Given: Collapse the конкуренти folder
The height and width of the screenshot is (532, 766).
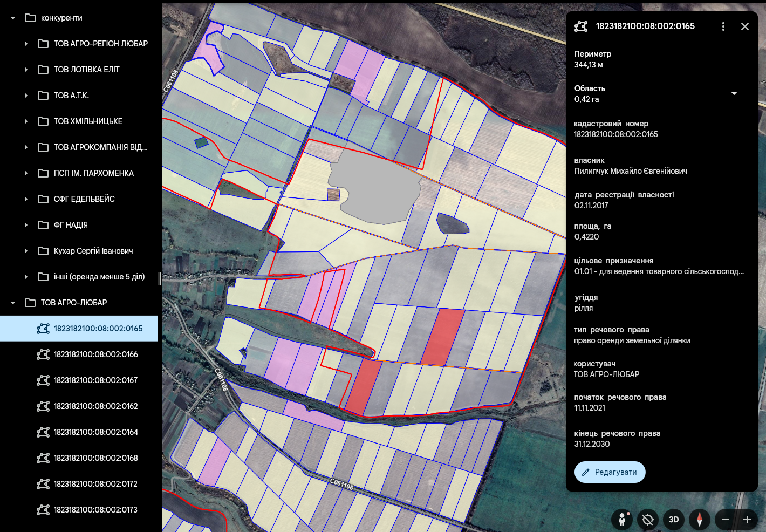Looking at the screenshot, I should [x=13, y=18].
